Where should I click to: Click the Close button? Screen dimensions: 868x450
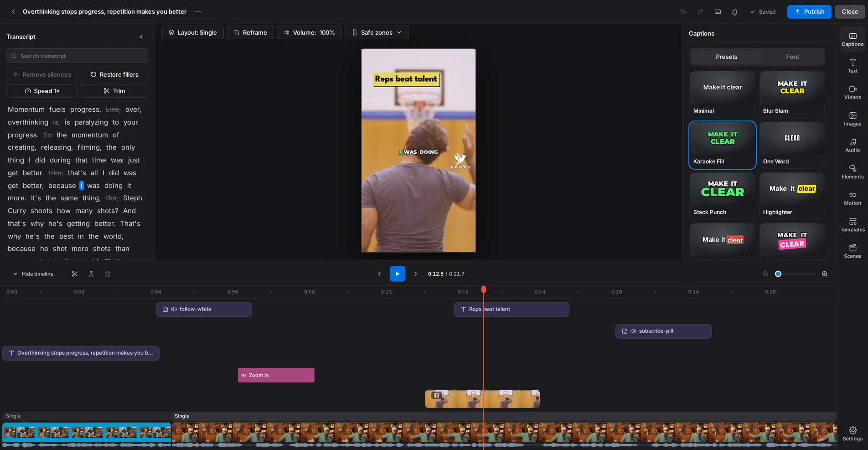click(x=850, y=12)
